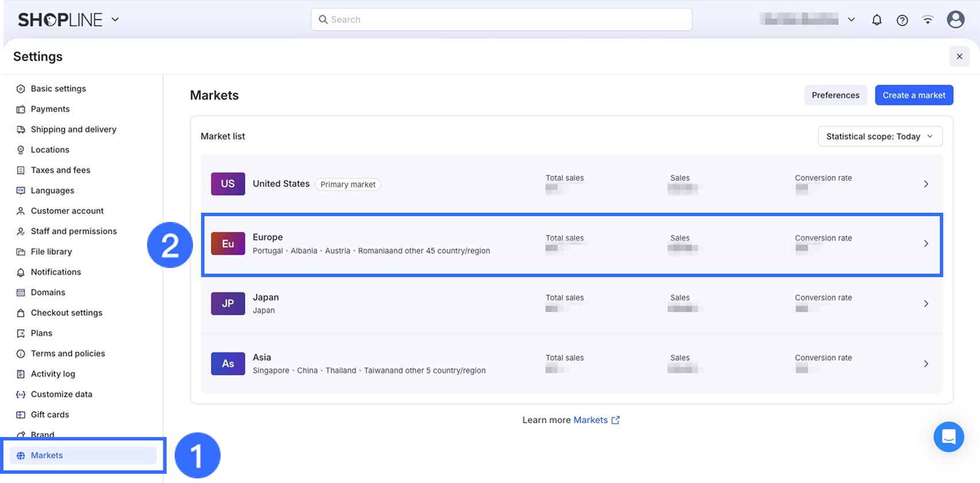Click the notifications bell icon

tap(877, 20)
